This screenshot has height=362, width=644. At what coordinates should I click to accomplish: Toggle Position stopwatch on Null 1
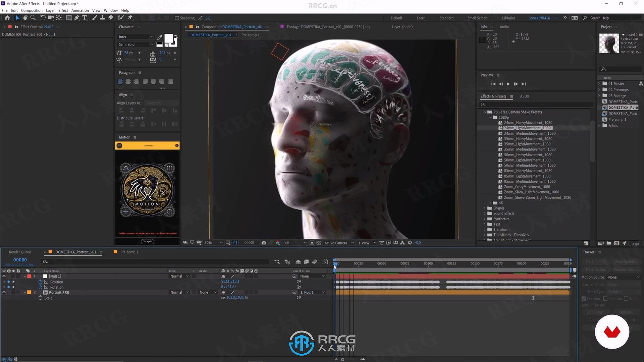[41, 282]
